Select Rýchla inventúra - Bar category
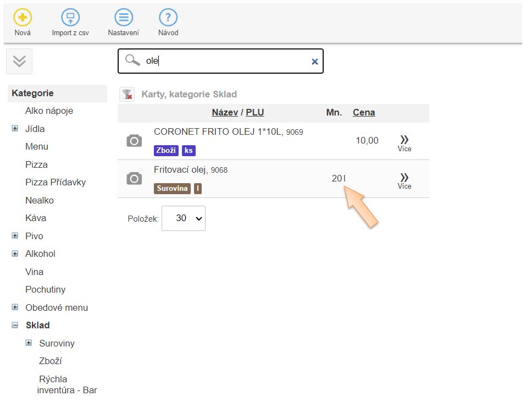 (66, 384)
